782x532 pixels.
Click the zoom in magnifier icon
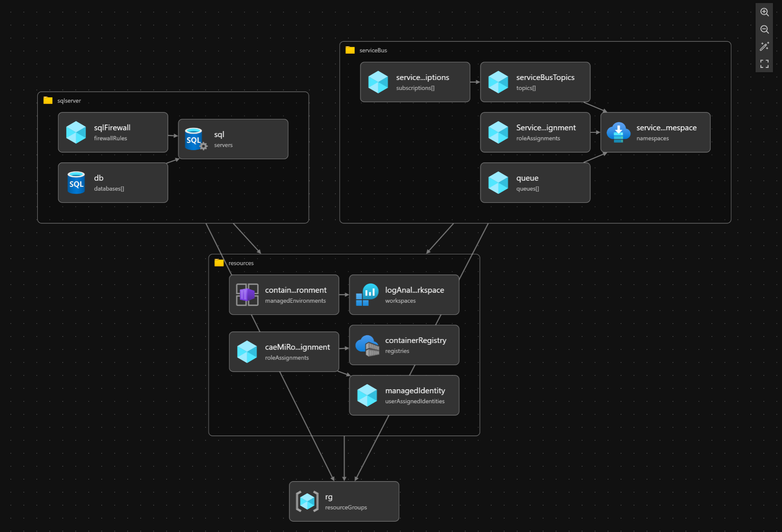tap(764, 12)
